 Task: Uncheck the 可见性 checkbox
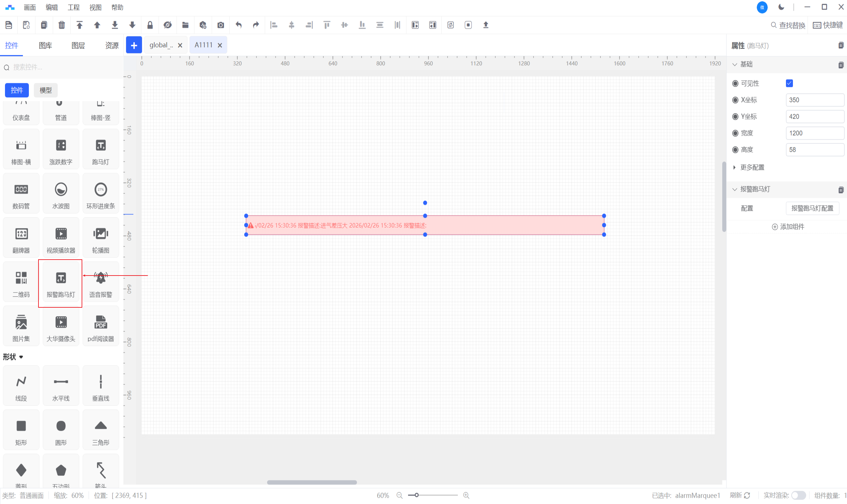789,83
